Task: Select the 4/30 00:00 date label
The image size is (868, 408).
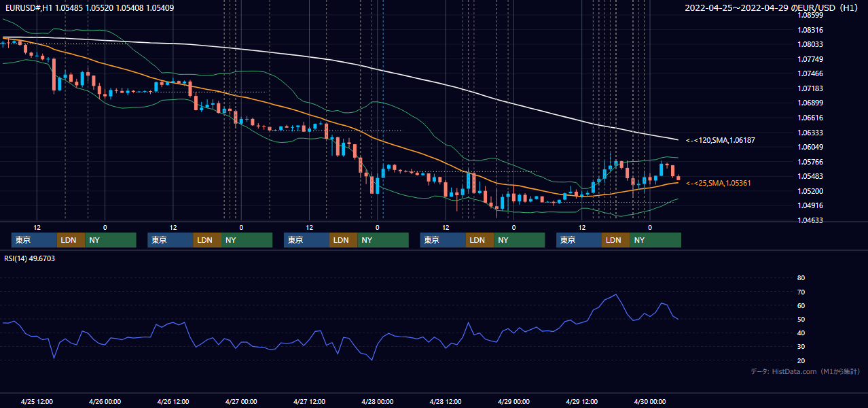Action: point(649,401)
